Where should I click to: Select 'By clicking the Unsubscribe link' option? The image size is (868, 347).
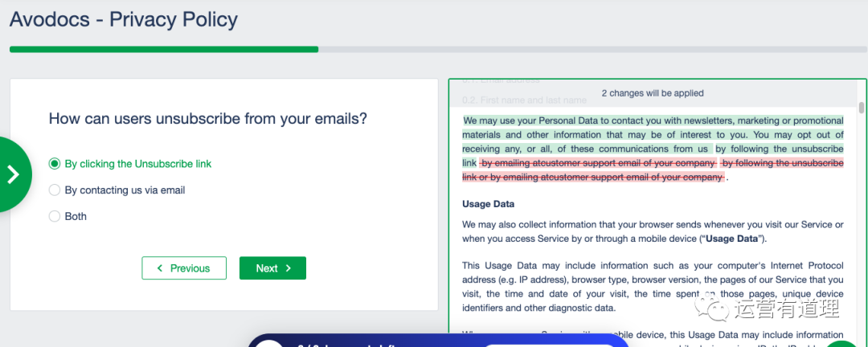55,164
